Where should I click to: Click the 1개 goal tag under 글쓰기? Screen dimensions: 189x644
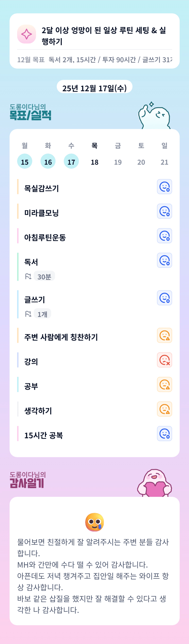(x=42, y=314)
